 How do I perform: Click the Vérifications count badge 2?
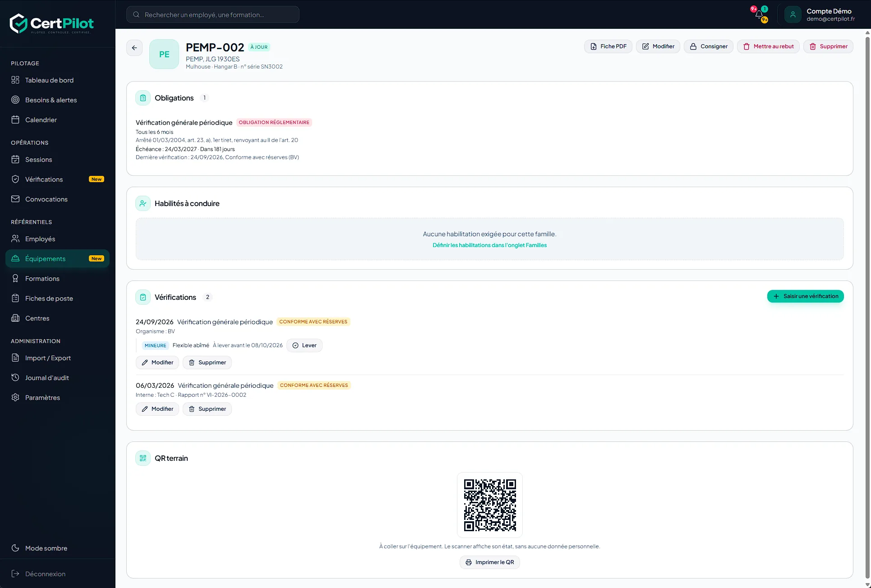(207, 297)
